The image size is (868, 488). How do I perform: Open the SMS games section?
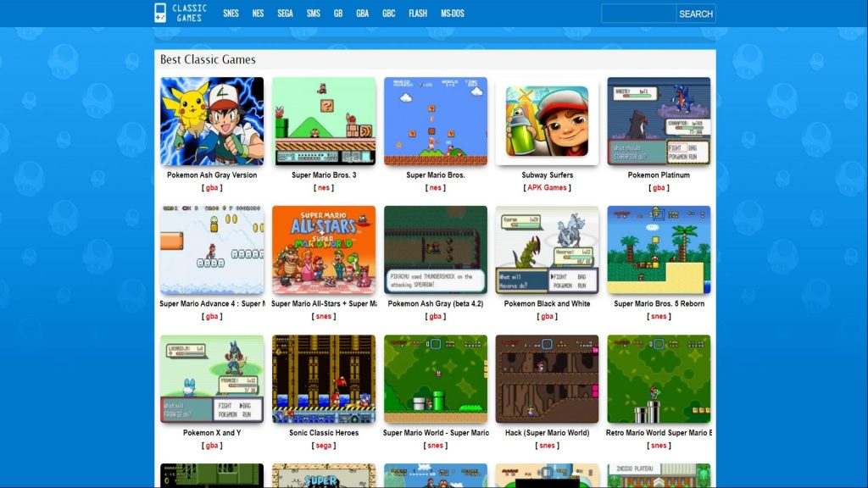tap(313, 13)
